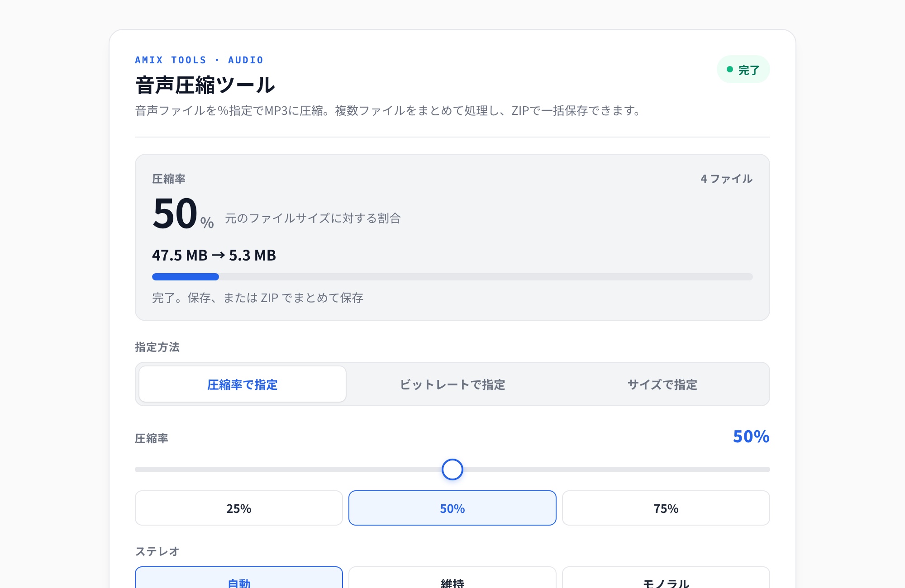Choose the 25% preset button
This screenshot has width=905, height=588.
[239, 508]
